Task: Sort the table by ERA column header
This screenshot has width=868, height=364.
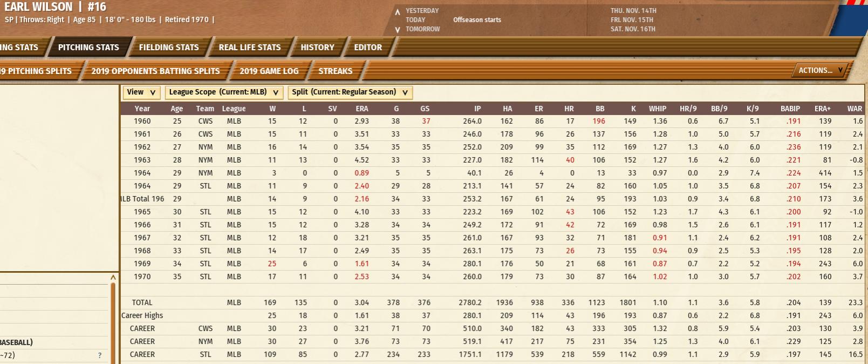Action: (361, 109)
